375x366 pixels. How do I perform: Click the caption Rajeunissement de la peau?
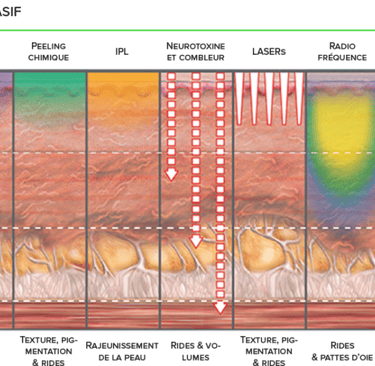coord(122,351)
